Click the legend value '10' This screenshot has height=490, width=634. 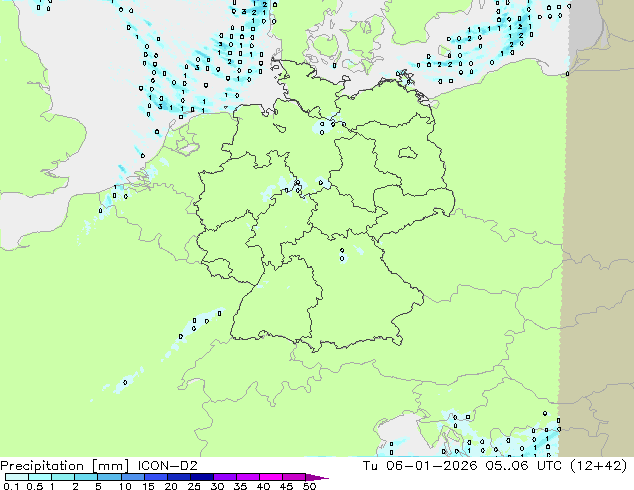tap(125, 486)
